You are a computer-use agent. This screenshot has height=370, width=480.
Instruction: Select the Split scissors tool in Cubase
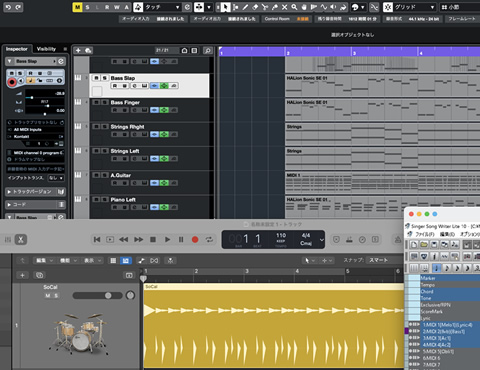[x=265, y=7]
